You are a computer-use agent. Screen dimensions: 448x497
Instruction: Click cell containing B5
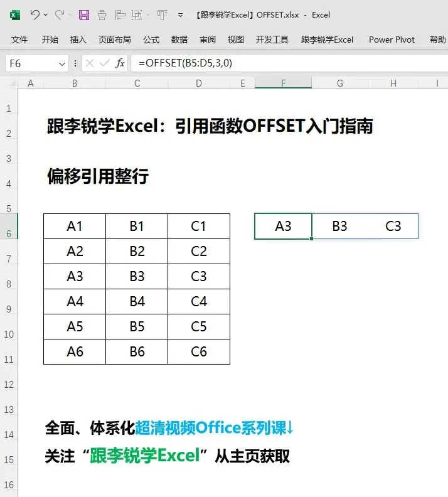[x=137, y=326]
